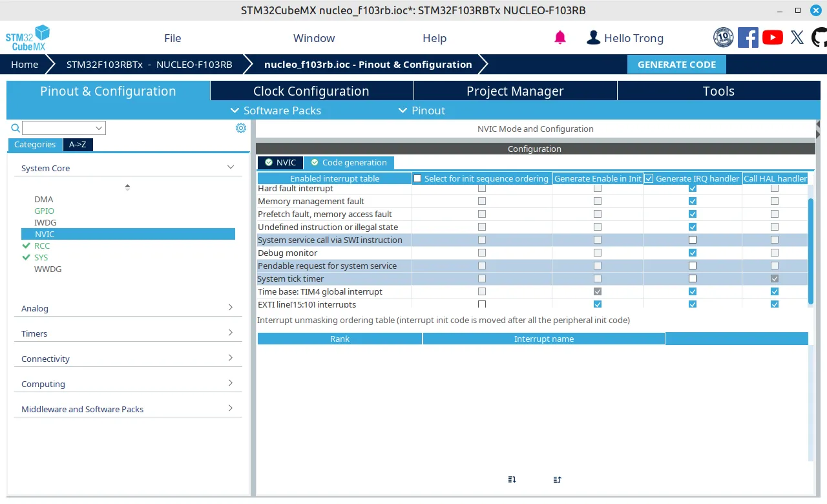Image resolution: width=827 pixels, height=504 pixels.
Task: Open the categories settings gear
Action: (241, 128)
